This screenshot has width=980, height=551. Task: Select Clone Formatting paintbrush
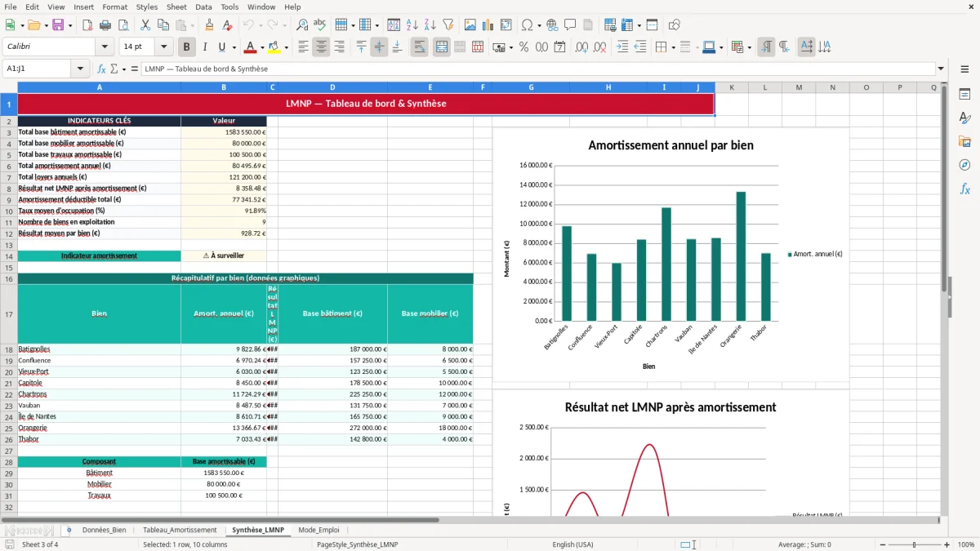209,25
